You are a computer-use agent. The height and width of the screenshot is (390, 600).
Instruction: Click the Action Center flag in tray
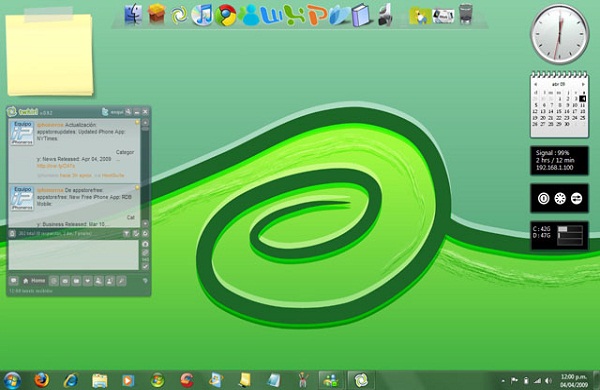pos(514,380)
